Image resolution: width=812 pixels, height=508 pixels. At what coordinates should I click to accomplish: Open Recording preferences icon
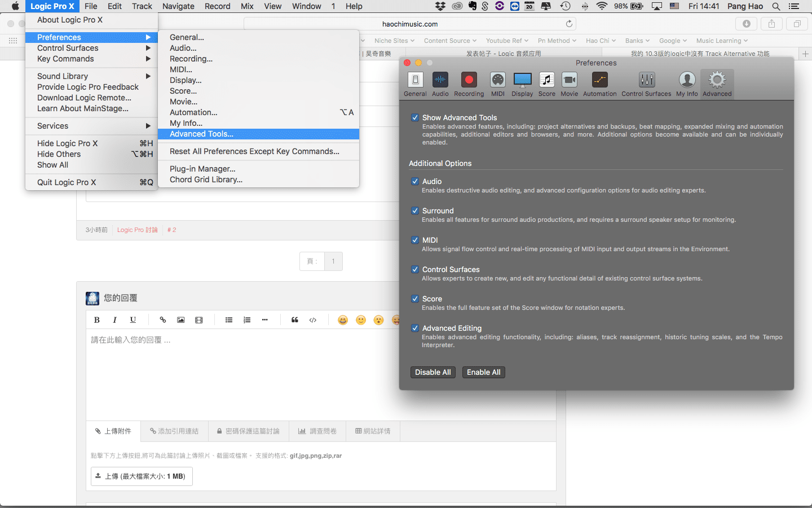pos(469,85)
